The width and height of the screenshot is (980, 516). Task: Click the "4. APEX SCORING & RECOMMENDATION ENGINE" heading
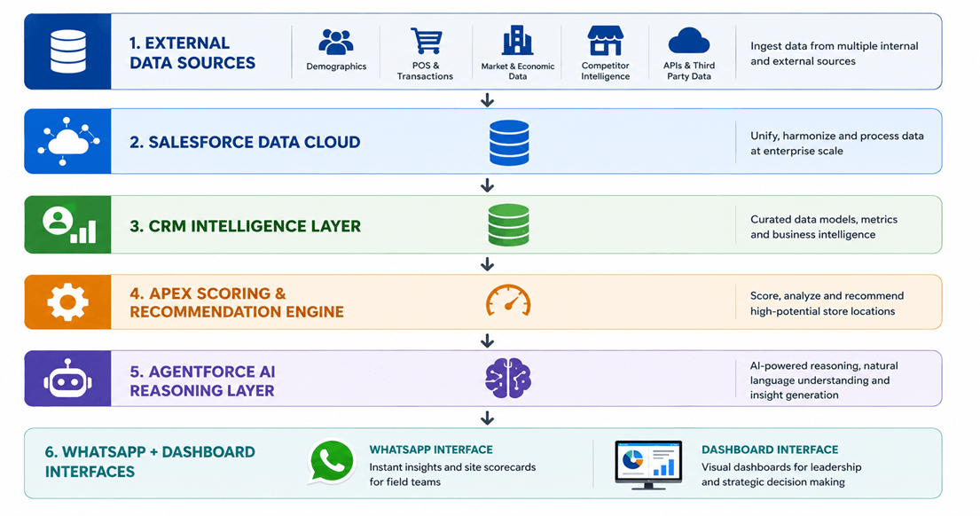237,302
